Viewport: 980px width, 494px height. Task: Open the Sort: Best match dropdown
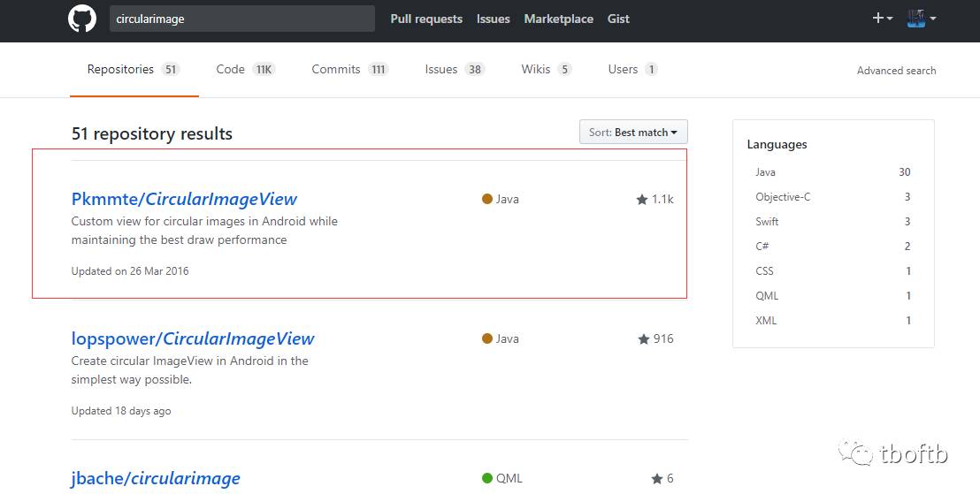633,132
